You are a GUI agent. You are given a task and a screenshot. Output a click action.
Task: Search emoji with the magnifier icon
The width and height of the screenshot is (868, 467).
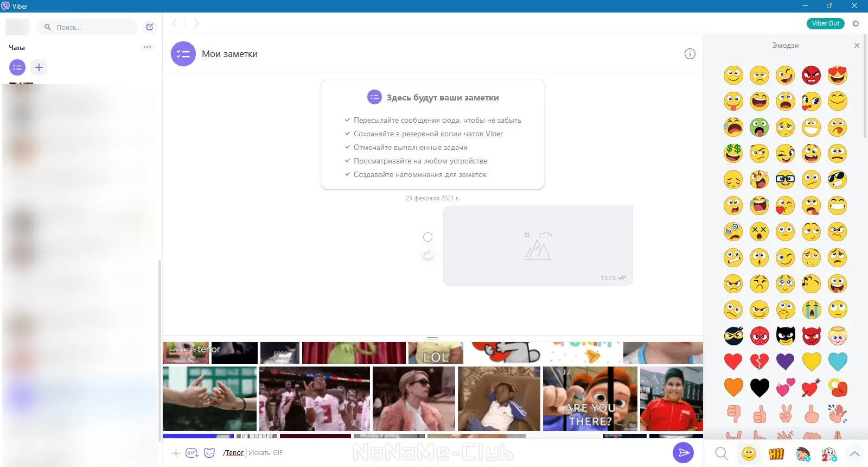point(722,453)
